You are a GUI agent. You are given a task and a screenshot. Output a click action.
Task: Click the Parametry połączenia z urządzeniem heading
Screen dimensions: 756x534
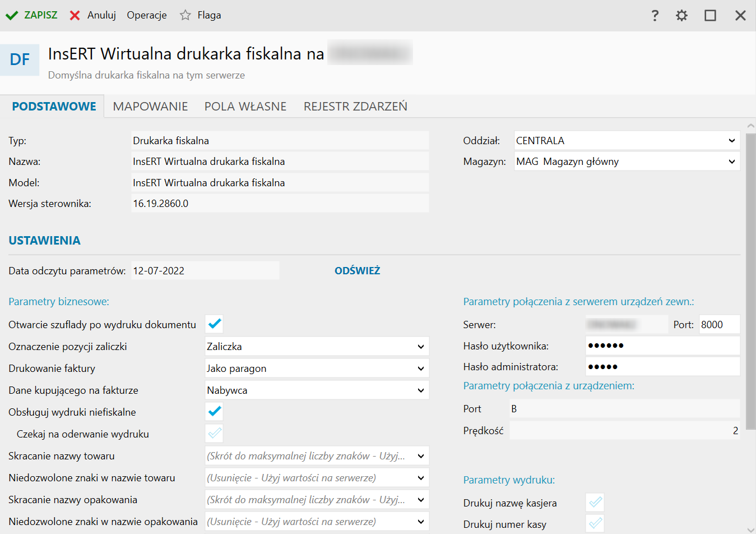(549, 386)
